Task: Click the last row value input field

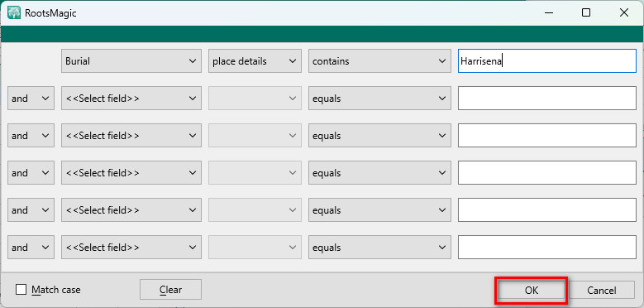Action: tap(547, 248)
